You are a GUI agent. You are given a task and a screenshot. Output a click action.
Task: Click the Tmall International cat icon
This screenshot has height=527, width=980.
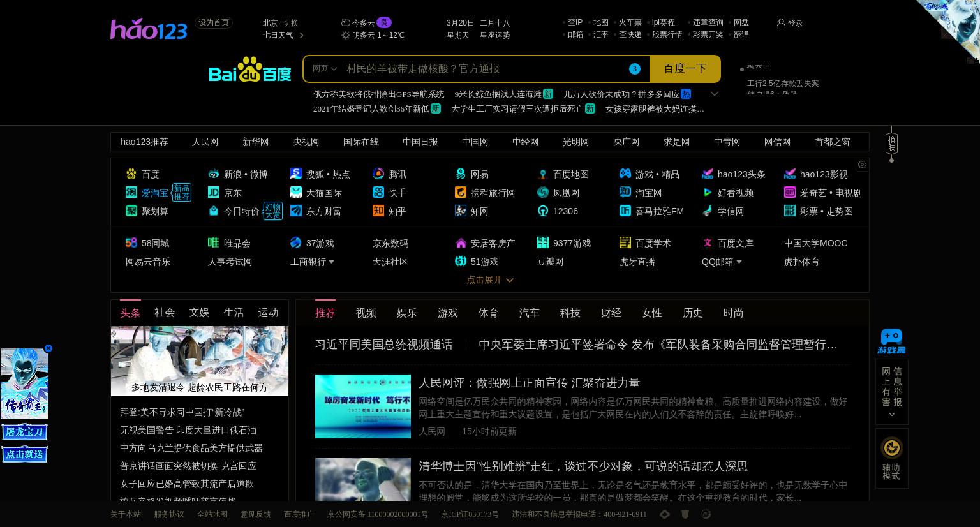(296, 192)
